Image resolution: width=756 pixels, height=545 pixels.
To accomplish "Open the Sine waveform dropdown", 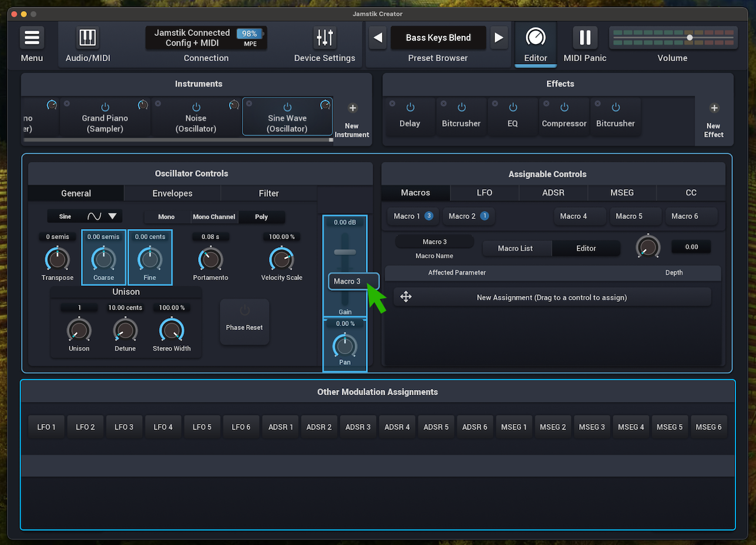I will click(85, 216).
